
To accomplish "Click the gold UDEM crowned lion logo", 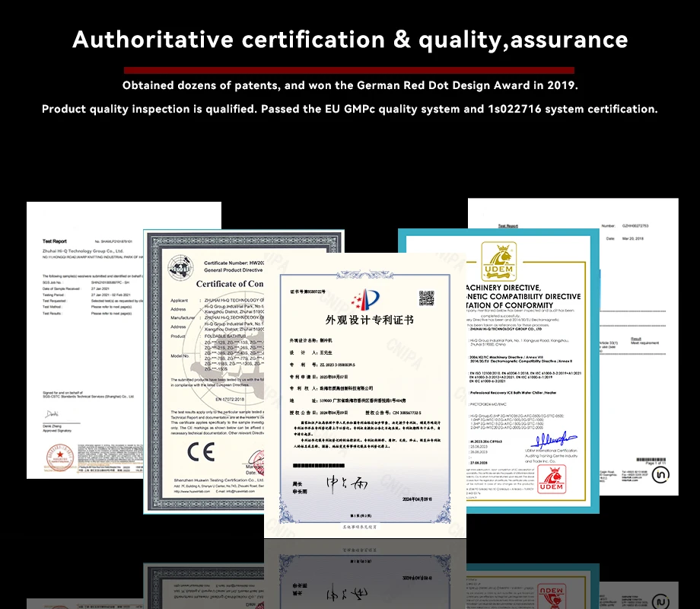I will pos(499,262).
